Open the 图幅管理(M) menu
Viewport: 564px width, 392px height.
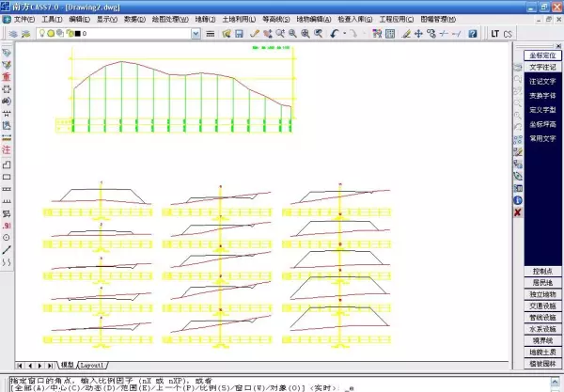[438, 20]
